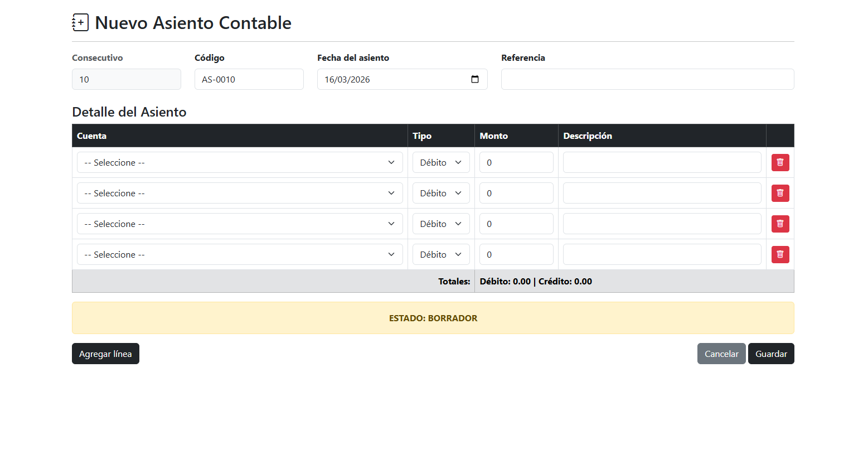This screenshot has height=464, width=868.
Task: Remove the second row using trash icon
Action: pyautogui.click(x=780, y=193)
